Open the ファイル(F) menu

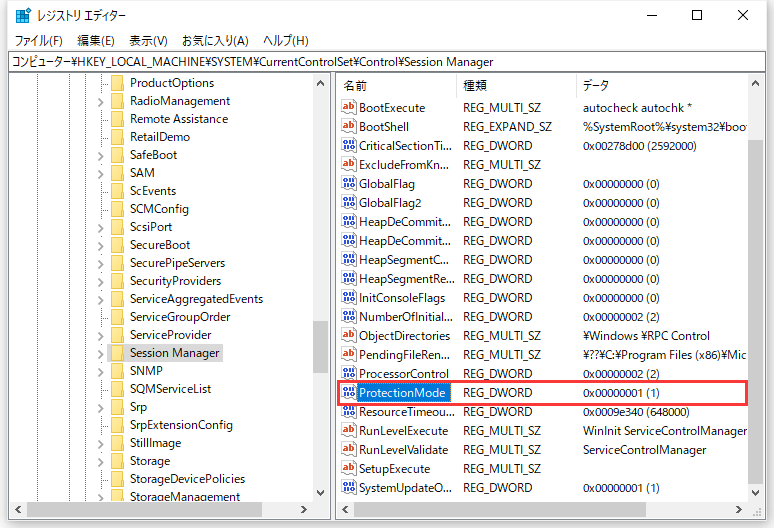(39, 40)
